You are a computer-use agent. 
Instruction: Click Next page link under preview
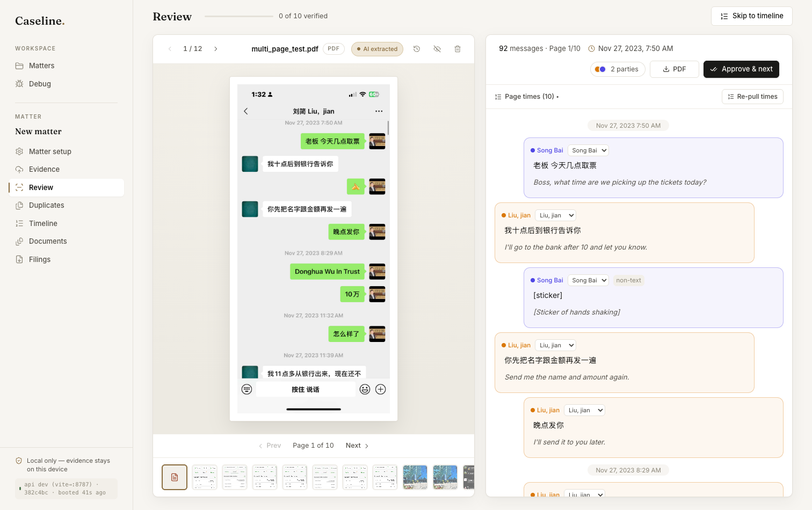(357, 446)
